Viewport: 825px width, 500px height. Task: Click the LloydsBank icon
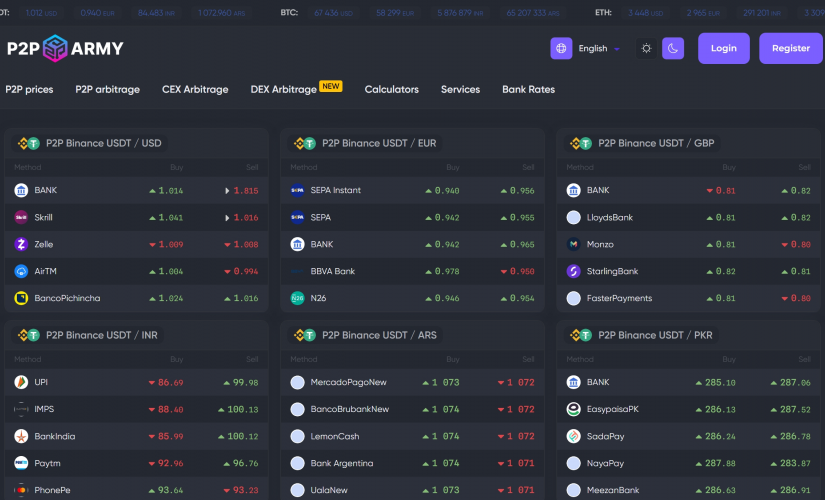574,217
